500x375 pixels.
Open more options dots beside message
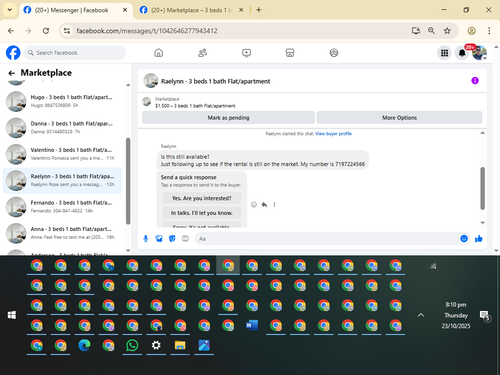(274, 205)
